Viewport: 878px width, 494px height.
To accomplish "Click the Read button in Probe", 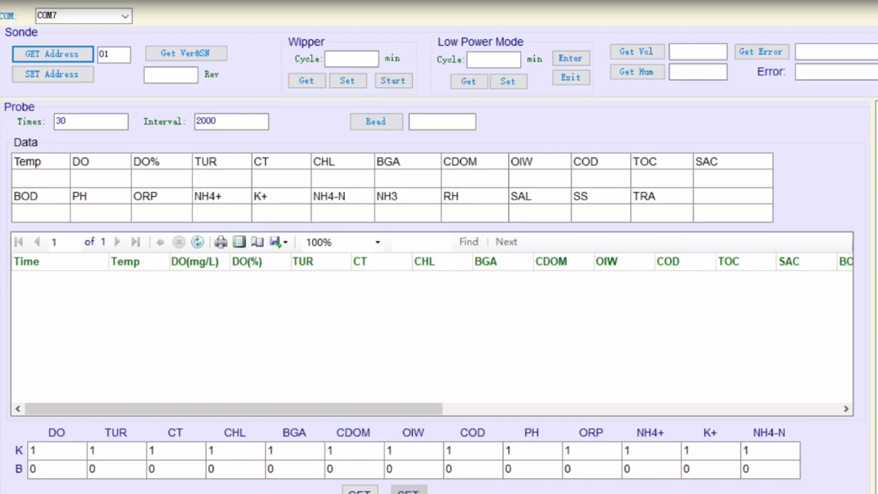I will [376, 122].
